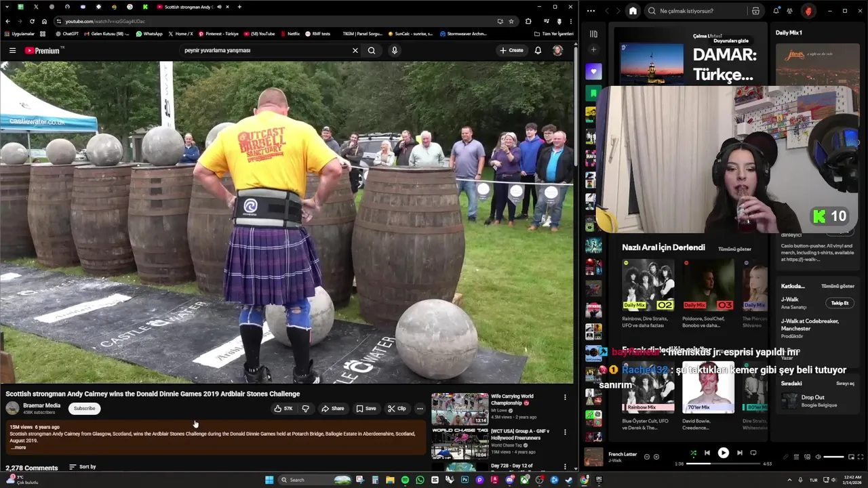Open a new Chrome tab
Screen dimensions: 868x488
coord(239,7)
